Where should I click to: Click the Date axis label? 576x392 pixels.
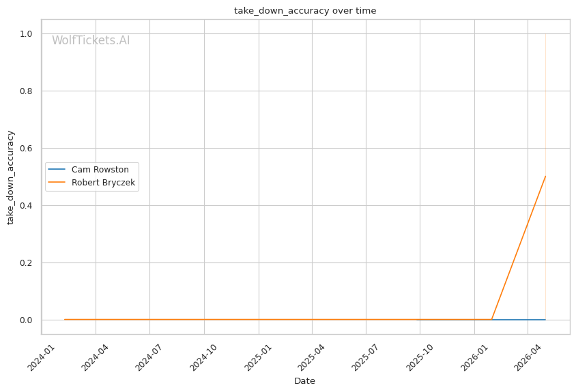pos(304,381)
